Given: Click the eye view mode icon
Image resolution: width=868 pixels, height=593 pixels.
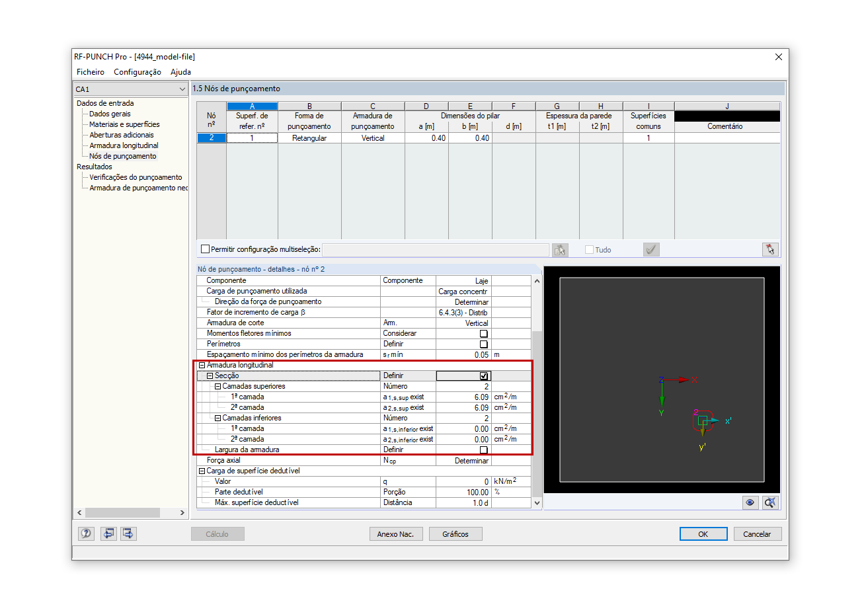Looking at the screenshot, I should [x=750, y=502].
